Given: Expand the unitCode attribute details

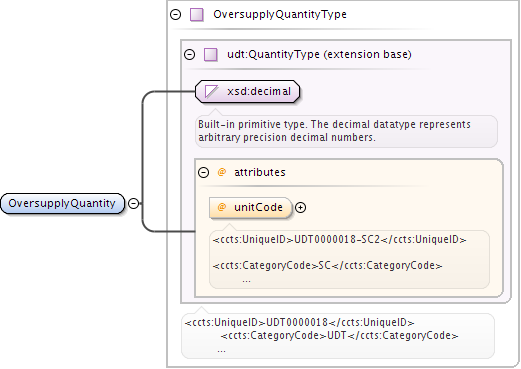Looking at the screenshot, I should [x=301, y=207].
